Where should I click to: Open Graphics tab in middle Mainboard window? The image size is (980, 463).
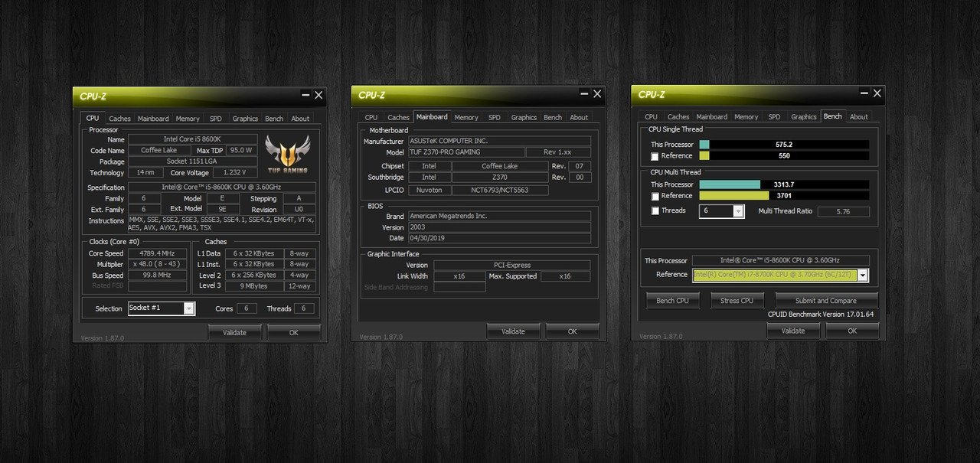(x=524, y=117)
